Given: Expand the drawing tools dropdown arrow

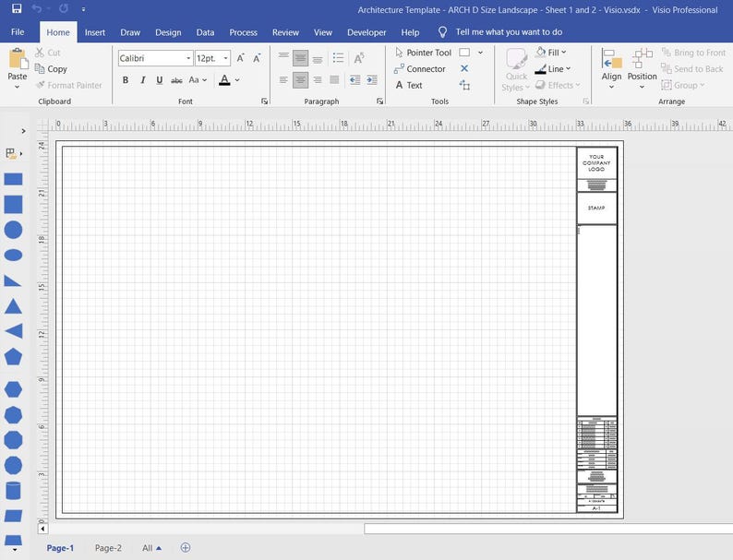Looking at the screenshot, I should coord(481,53).
